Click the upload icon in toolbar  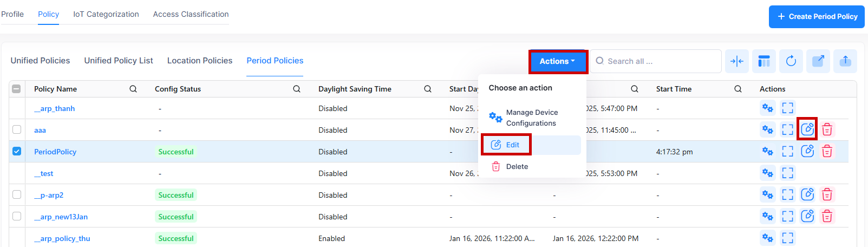point(845,61)
